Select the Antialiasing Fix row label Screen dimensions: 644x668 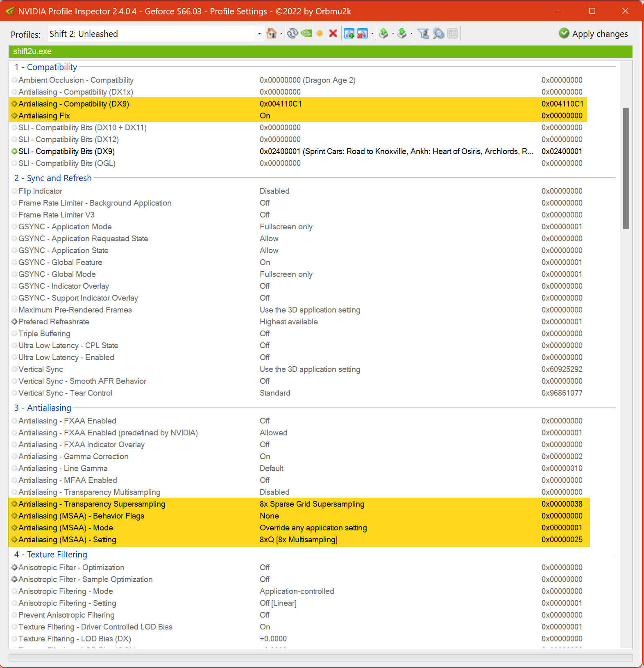[x=44, y=116]
